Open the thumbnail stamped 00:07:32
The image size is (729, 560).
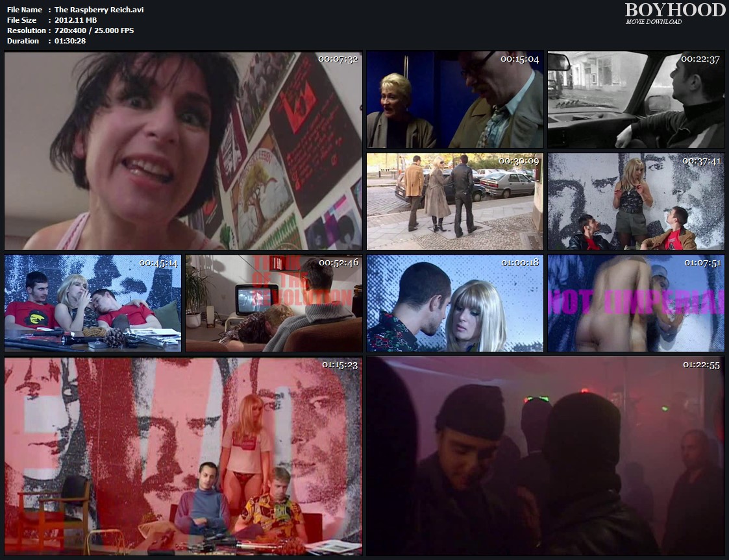[183, 151]
